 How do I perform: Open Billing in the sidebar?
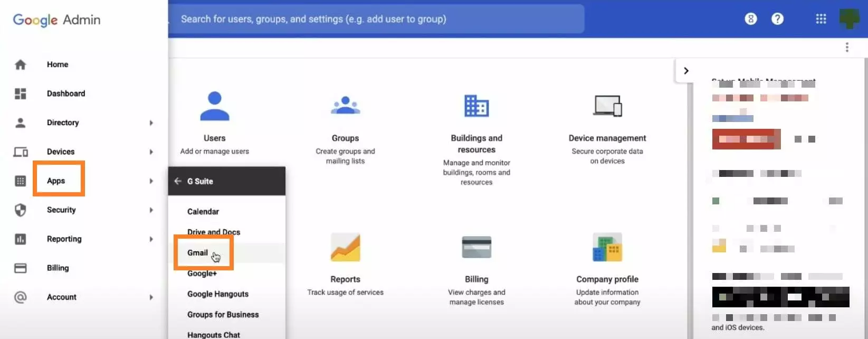coord(58,268)
